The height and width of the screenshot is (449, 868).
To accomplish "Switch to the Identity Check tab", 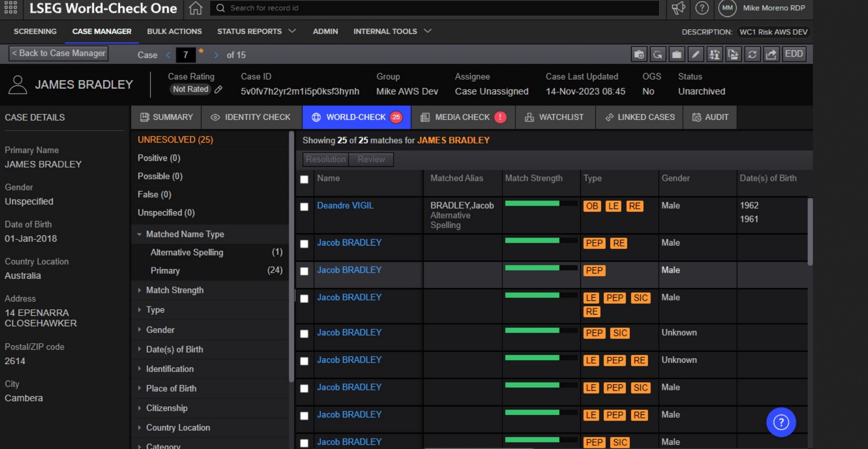I will tap(251, 117).
